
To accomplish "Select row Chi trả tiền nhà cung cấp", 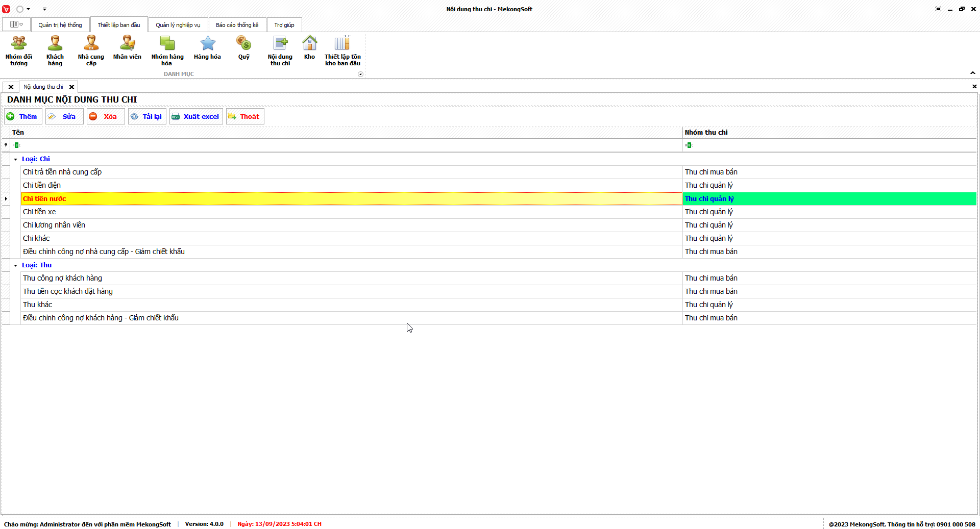I will pyautogui.click(x=499, y=172).
